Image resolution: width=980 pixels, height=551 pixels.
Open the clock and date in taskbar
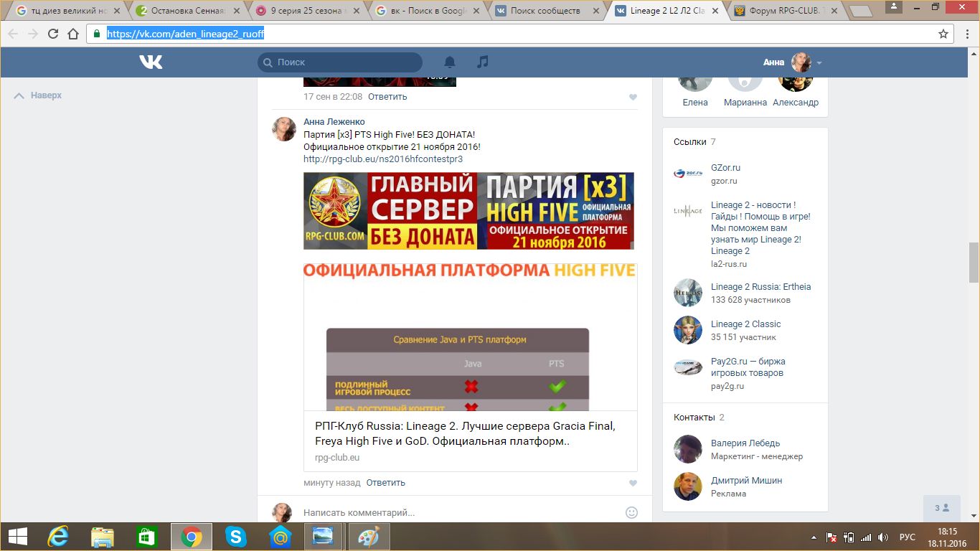947,537
